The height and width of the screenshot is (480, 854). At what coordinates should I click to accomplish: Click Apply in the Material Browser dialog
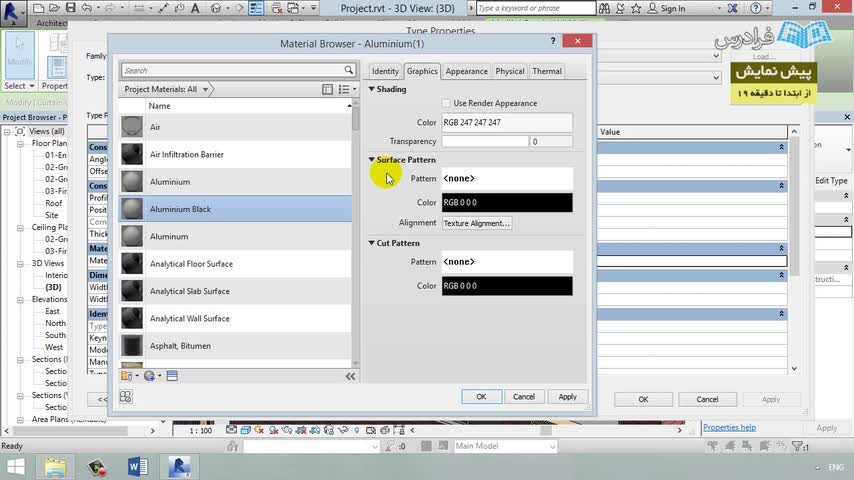click(x=567, y=397)
